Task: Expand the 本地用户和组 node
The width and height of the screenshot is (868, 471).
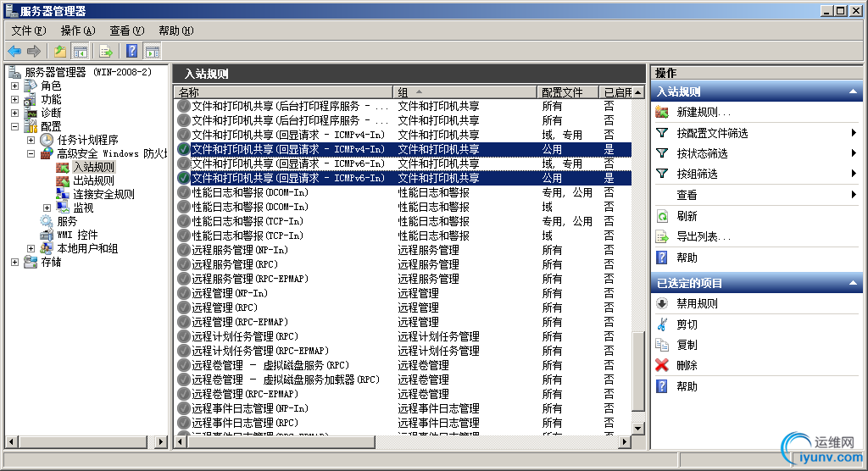Action: 31,248
